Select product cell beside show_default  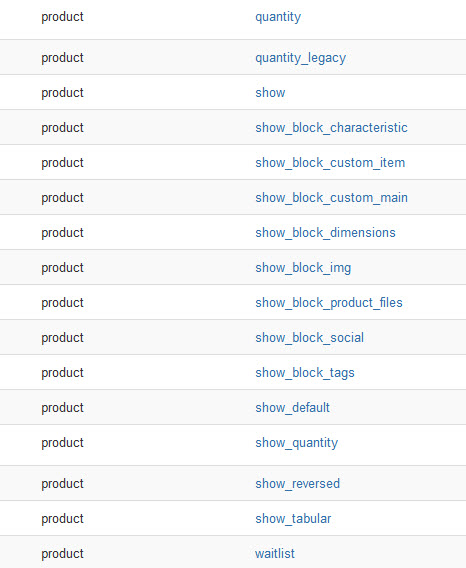[62, 408]
